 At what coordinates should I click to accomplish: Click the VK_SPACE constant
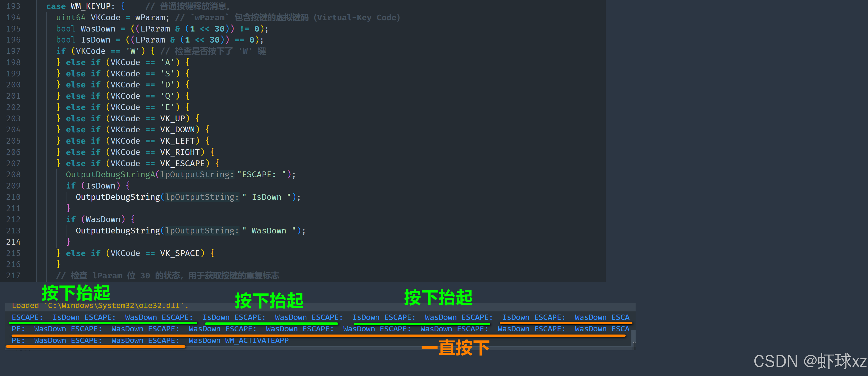click(x=180, y=253)
